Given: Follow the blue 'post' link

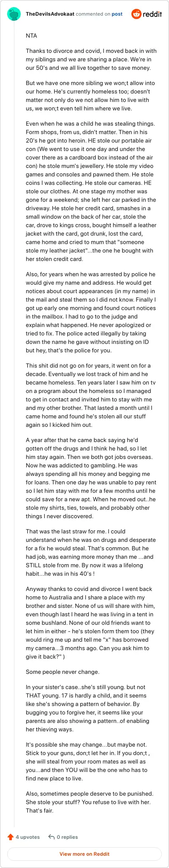Looking at the screenshot, I should [117, 14].
